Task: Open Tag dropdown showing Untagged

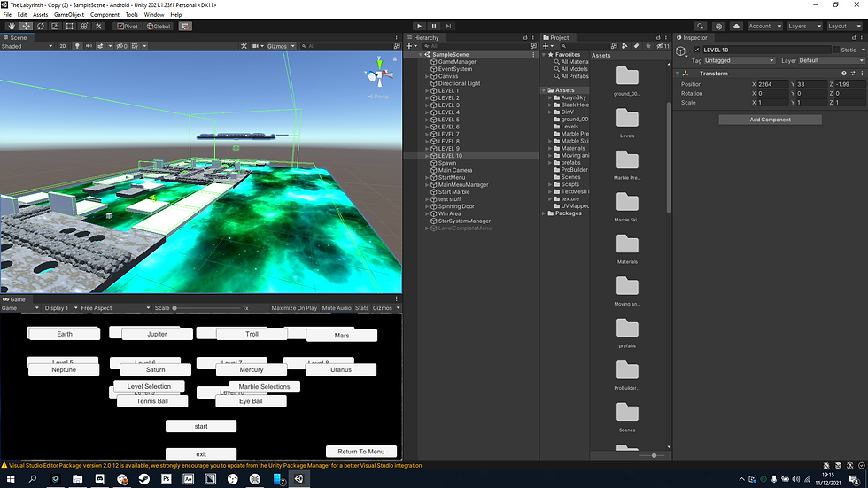Action: (x=739, y=60)
